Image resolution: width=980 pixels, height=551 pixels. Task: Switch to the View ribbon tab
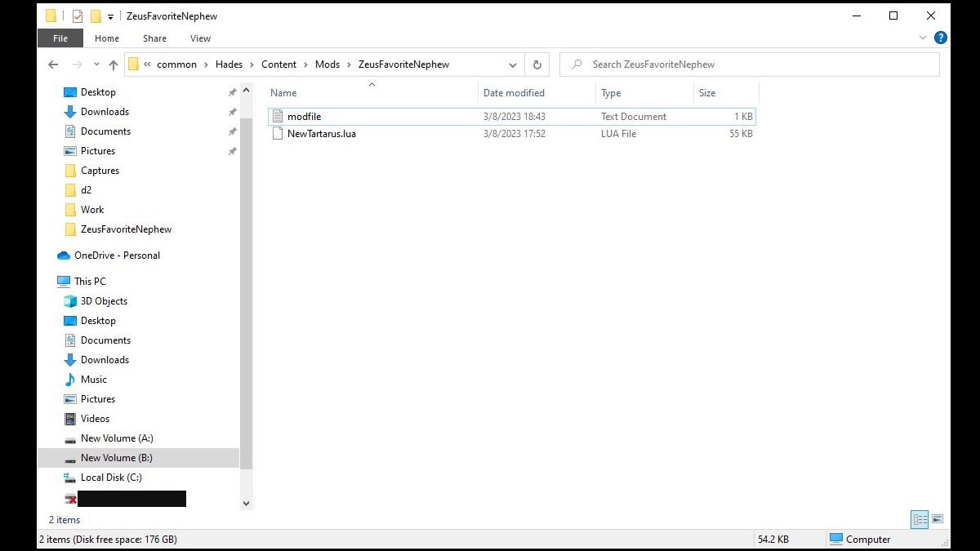(200, 38)
